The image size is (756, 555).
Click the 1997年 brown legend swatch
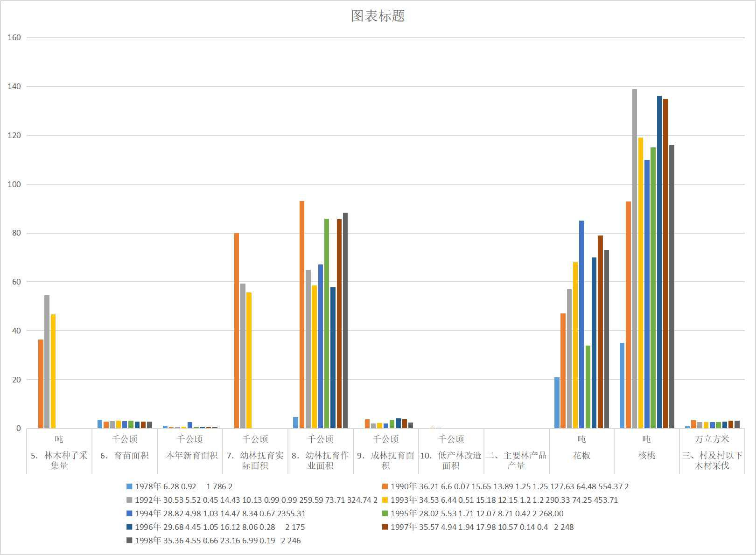pos(385,527)
